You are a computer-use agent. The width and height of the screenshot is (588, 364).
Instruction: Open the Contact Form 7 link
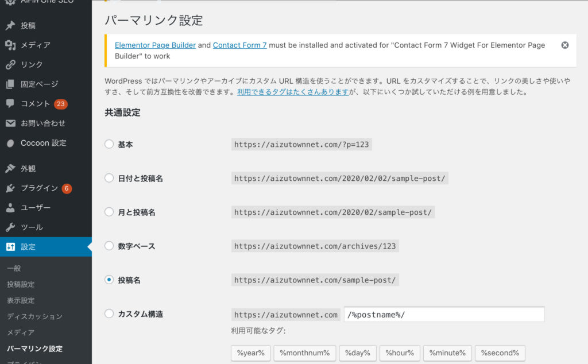pyautogui.click(x=239, y=45)
